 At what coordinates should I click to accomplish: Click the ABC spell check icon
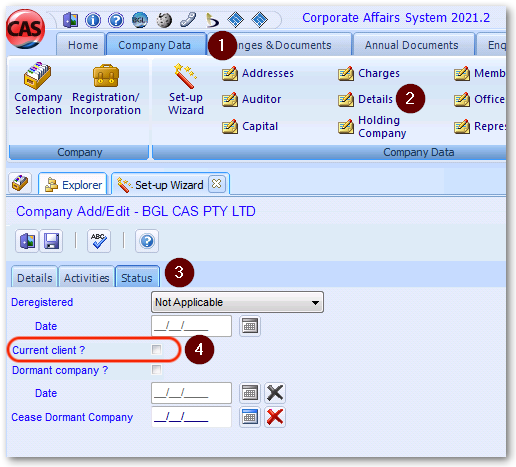click(x=99, y=241)
